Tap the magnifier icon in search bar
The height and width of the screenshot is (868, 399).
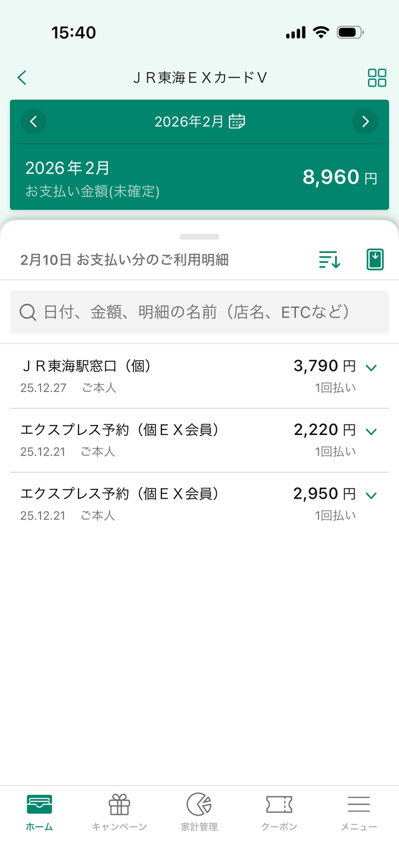pos(28,312)
